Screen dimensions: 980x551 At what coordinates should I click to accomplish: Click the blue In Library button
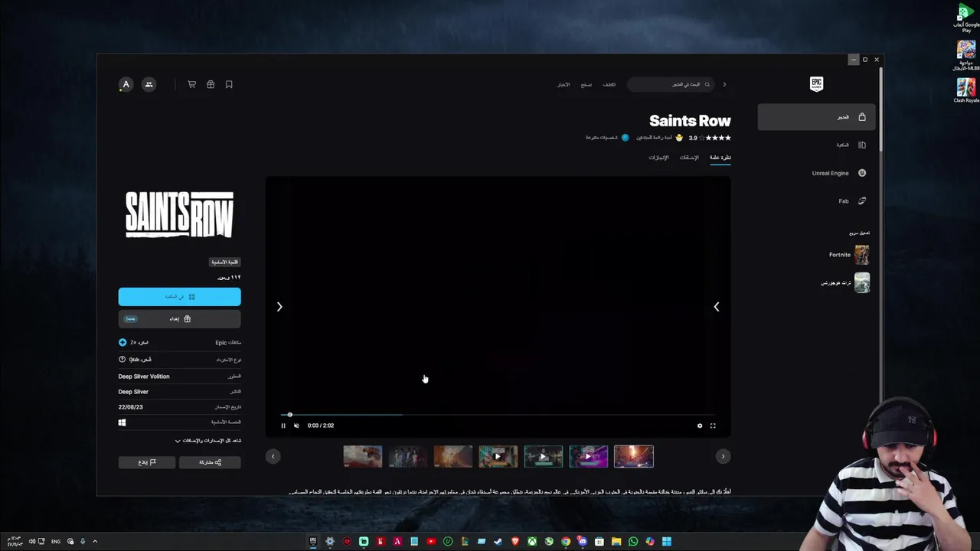179,297
